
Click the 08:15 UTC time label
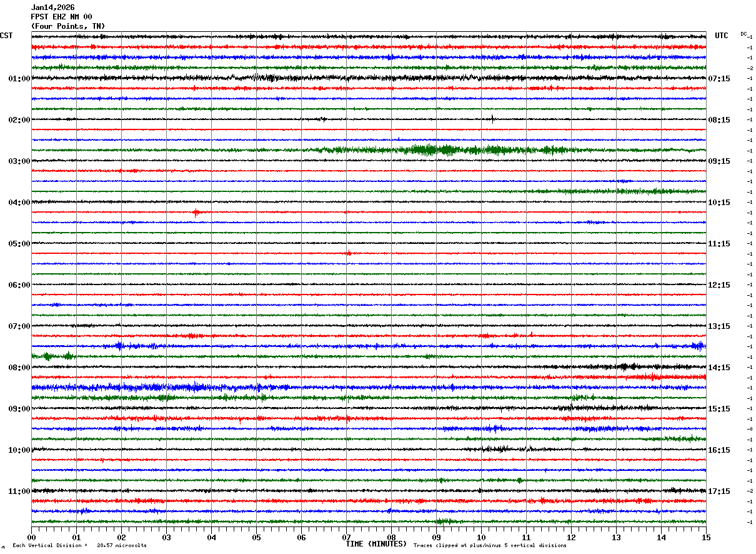coord(720,120)
